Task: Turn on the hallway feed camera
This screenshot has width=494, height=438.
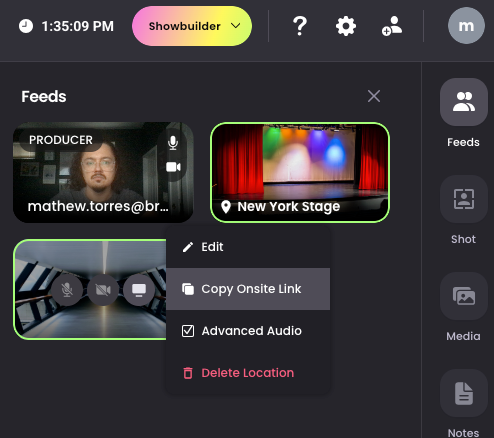Action: click(x=103, y=290)
